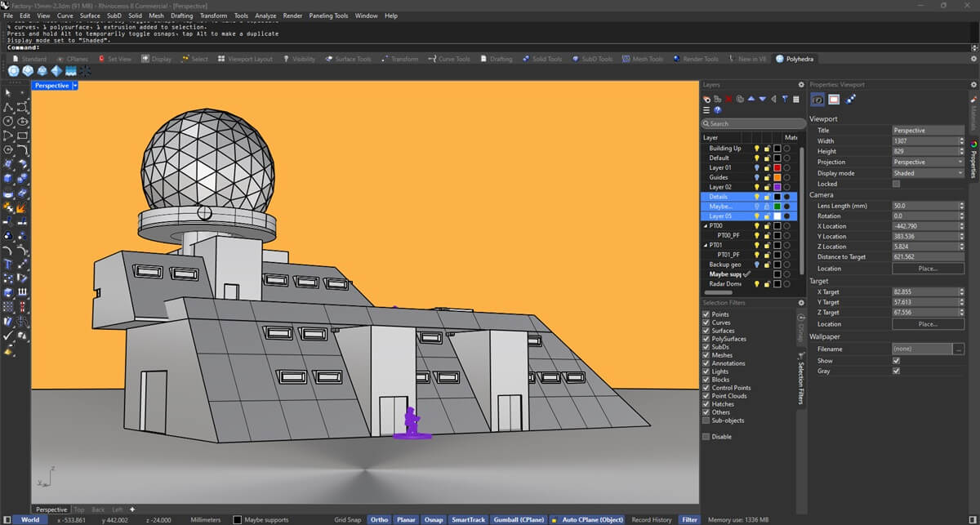Click the Place button for Camera Location
The image size is (980, 525).
coord(928,269)
